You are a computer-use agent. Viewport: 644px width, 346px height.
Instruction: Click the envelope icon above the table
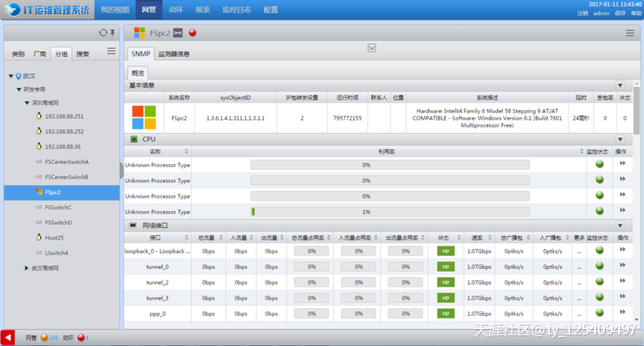(371, 48)
